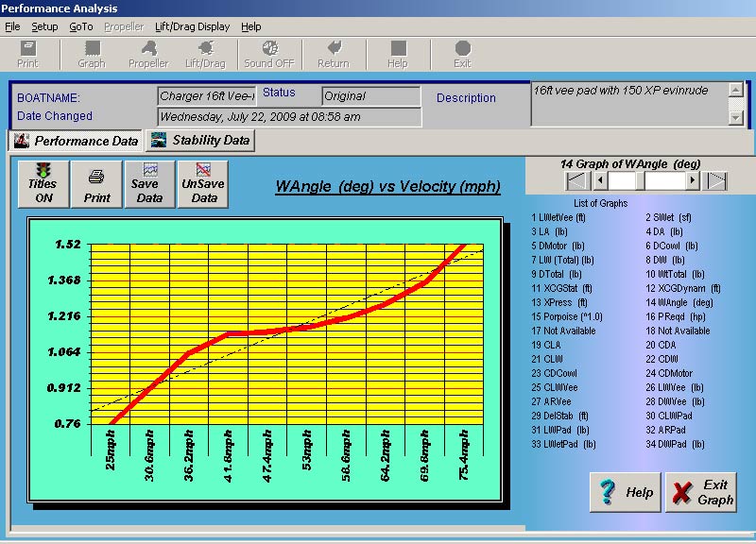The image size is (756, 544).
Task: Click the Save Data button
Action: click(149, 184)
